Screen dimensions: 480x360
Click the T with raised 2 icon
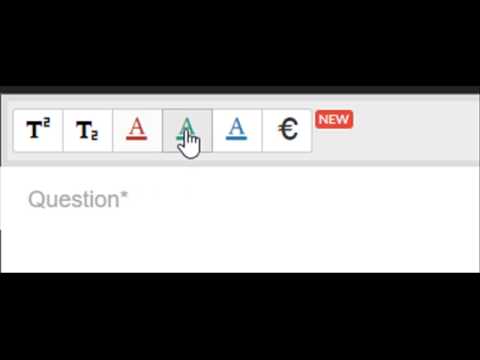38,130
